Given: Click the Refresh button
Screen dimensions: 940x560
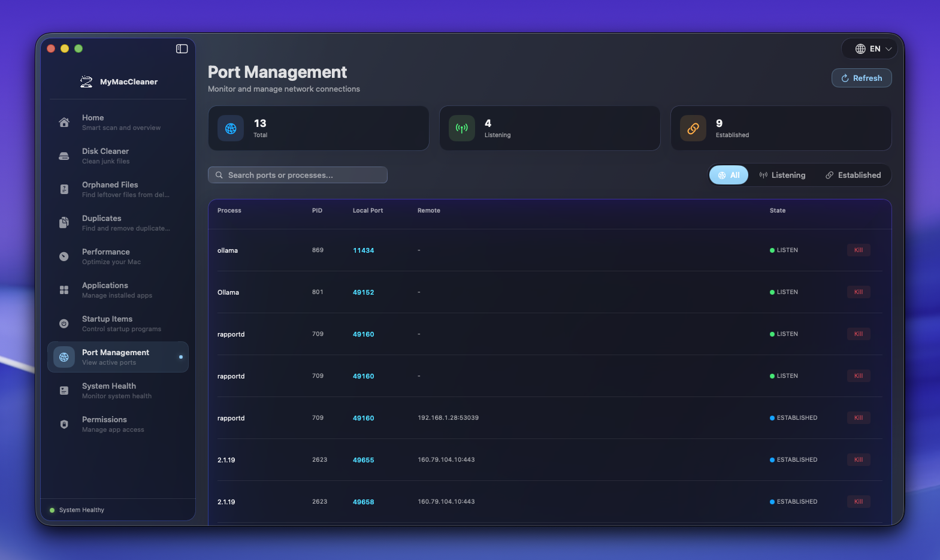Looking at the screenshot, I should click(862, 78).
